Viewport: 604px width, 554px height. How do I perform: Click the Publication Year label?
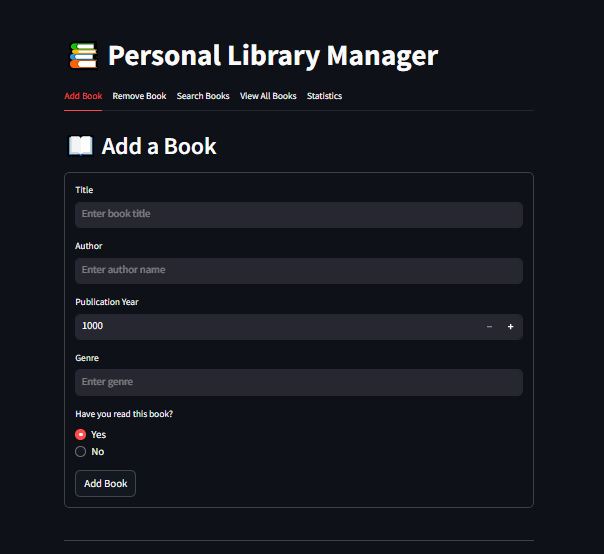(x=107, y=302)
